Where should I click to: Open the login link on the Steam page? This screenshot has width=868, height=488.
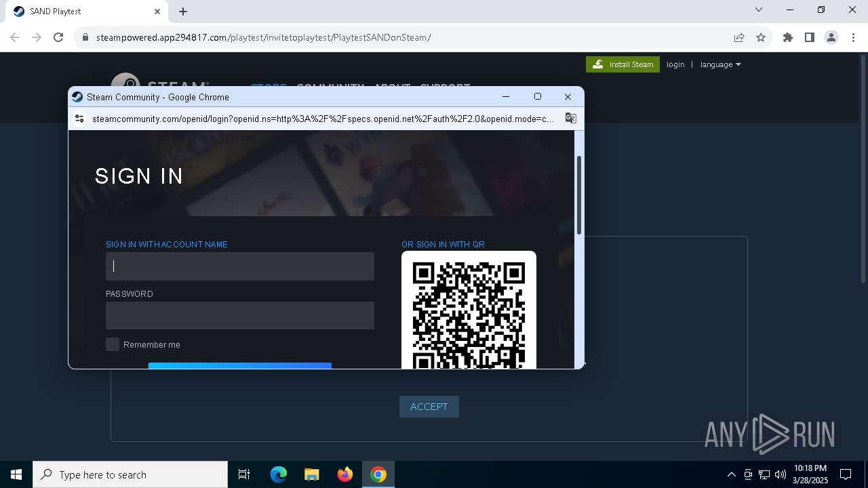click(675, 64)
